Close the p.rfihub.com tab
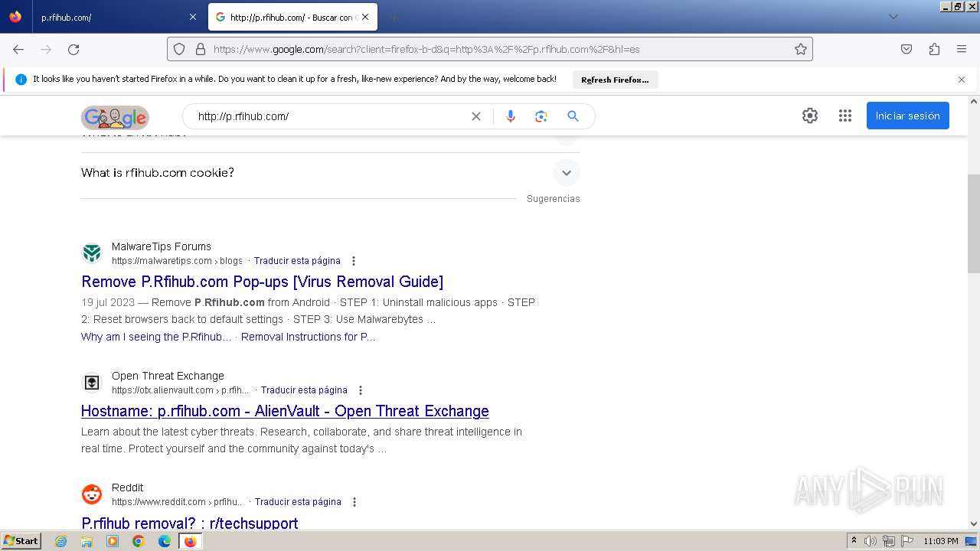980x551 pixels. [x=192, y=17]
